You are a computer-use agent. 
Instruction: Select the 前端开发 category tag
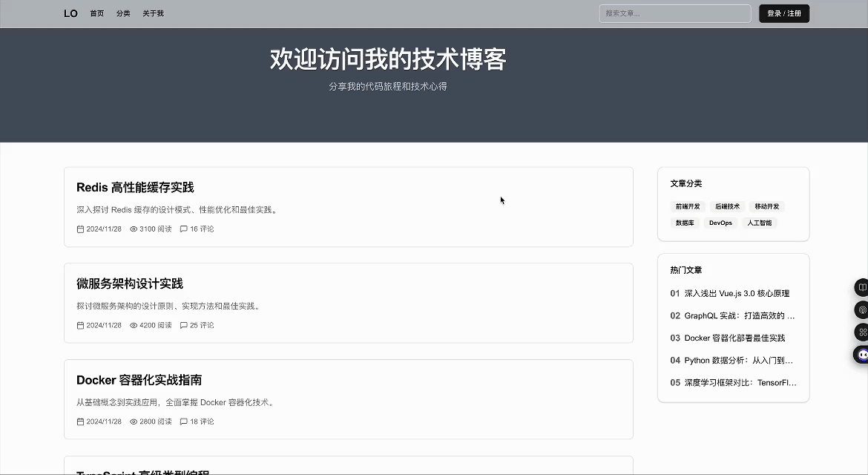coord(688,206)
